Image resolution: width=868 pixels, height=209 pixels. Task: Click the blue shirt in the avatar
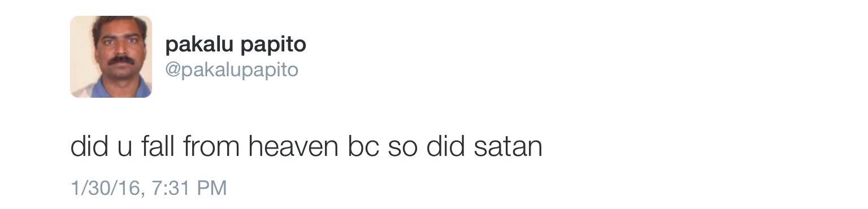click(120, 89)
